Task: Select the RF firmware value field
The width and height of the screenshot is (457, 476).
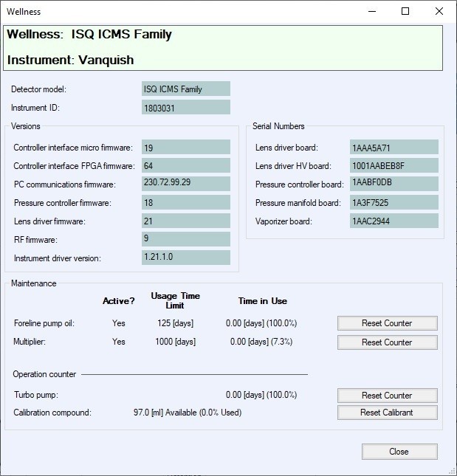Action: click(x=185, y=239)
